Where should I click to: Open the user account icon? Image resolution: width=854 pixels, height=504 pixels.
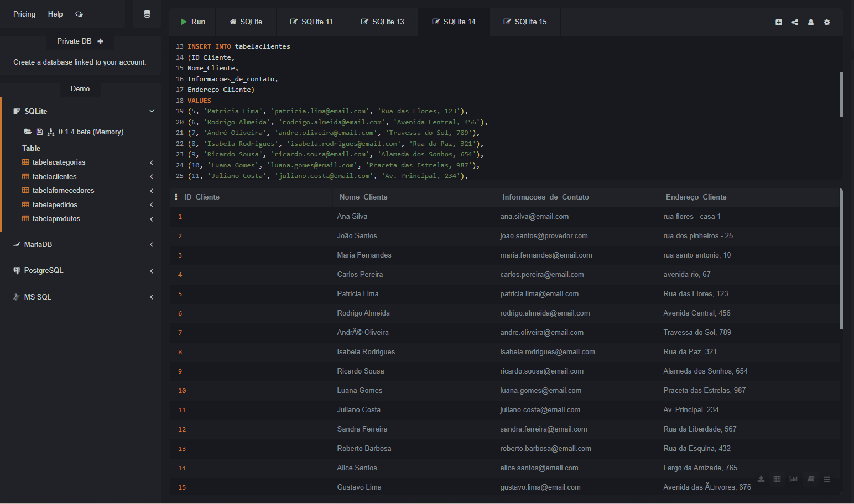tap(811, 23)
